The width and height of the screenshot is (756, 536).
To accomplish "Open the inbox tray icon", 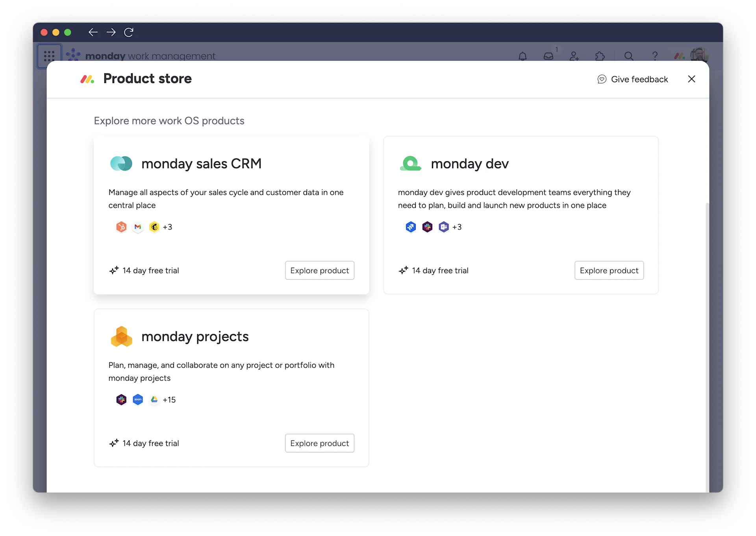I will 548,56.
